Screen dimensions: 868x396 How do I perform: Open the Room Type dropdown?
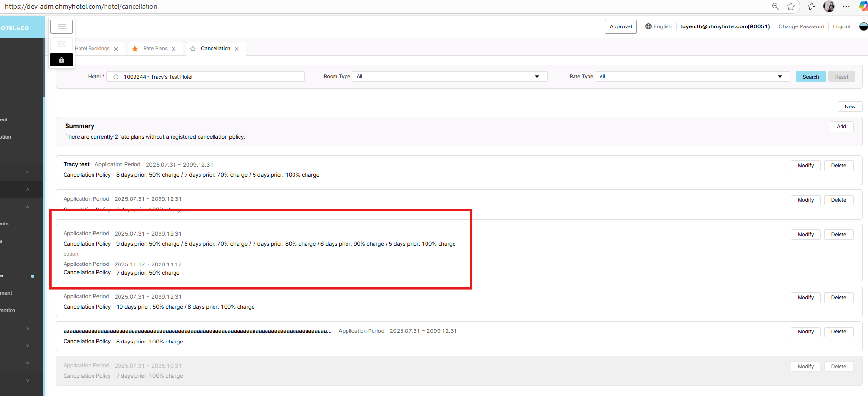pos(449,77)
